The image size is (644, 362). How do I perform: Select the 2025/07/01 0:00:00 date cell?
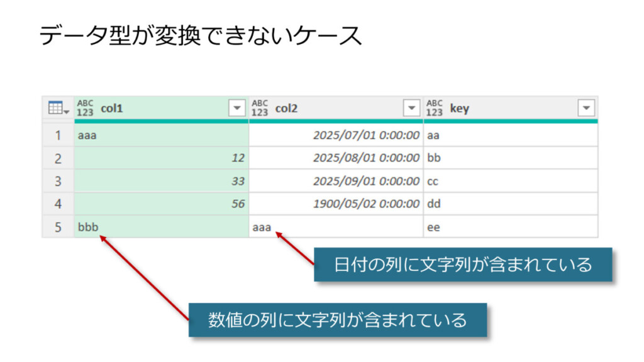[x=366, y=135]
